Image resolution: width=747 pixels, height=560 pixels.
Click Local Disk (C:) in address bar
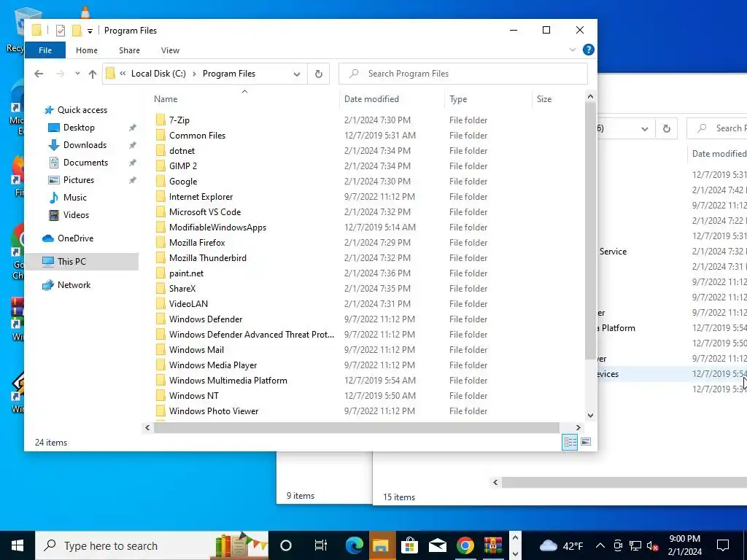(158, 74)
